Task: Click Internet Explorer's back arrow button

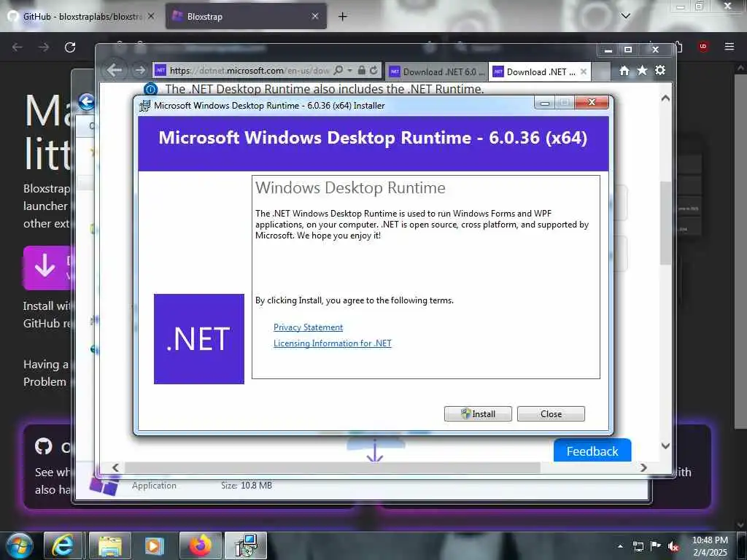Action: 115,71
